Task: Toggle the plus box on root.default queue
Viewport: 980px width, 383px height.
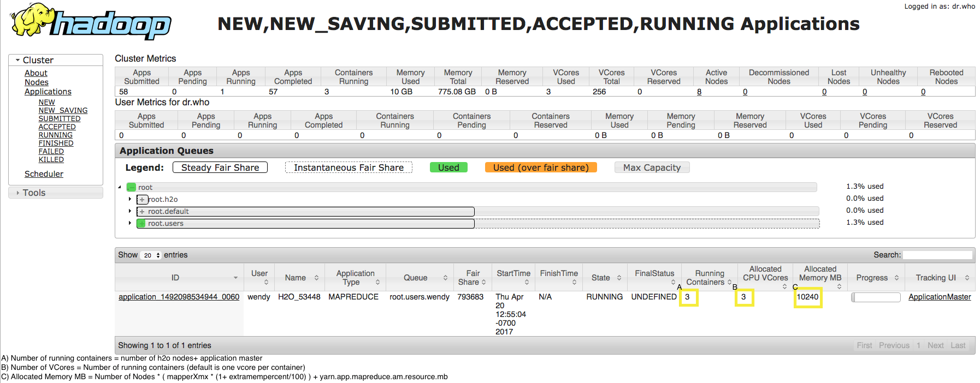Action: click(142, 212)
